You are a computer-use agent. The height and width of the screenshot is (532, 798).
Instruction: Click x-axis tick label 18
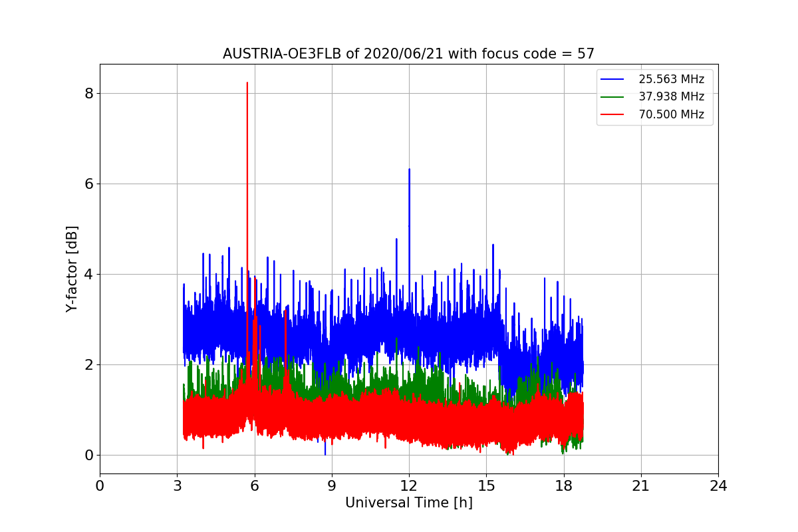pyautogui.click(x=563, y=485)
